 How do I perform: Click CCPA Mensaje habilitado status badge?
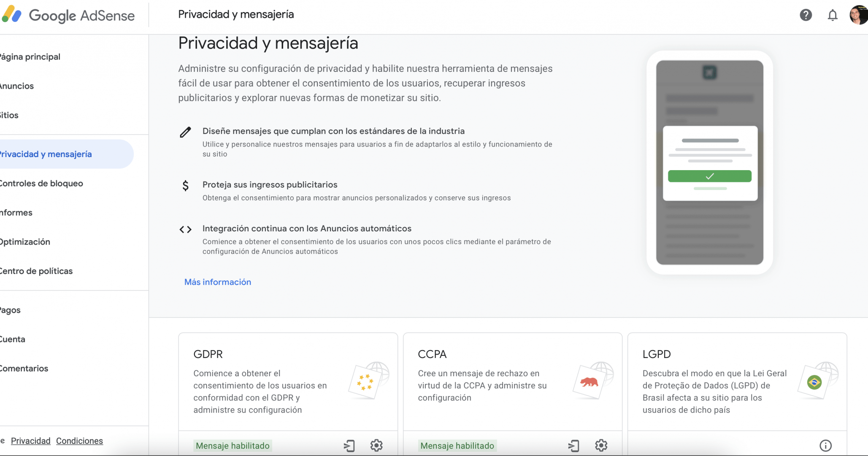tap(457, 445)
